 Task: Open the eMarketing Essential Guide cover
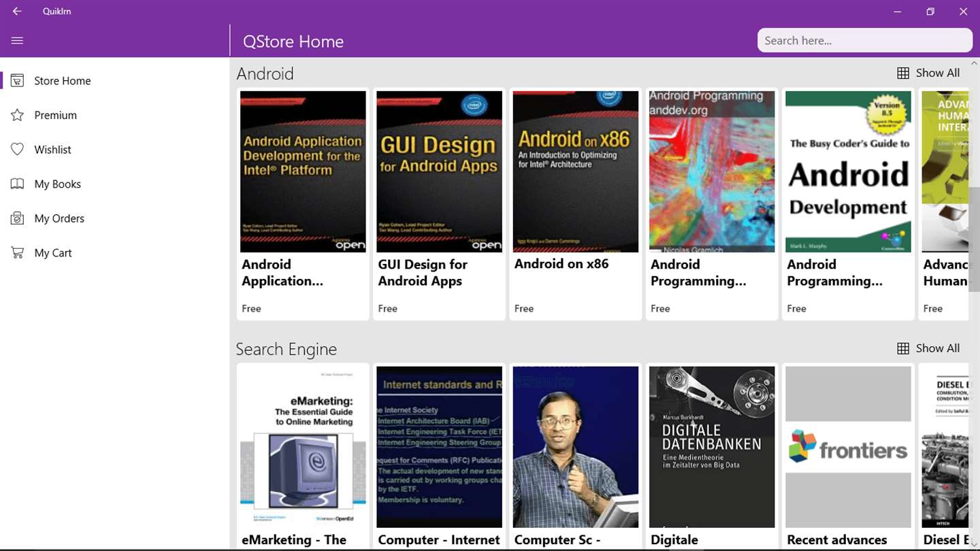click(303, 447)
